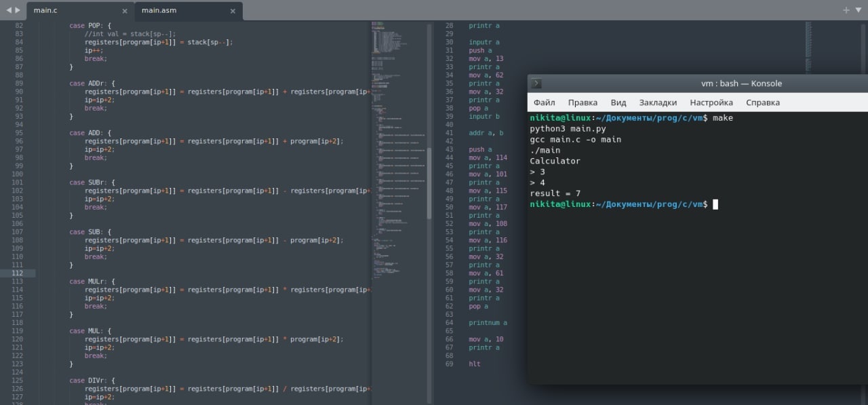Screen dimensions: 868x405
Task: Click the Konsole window title 'vm : bash — Konsole'
Action: pyautogui.click(x=741, y=83)
